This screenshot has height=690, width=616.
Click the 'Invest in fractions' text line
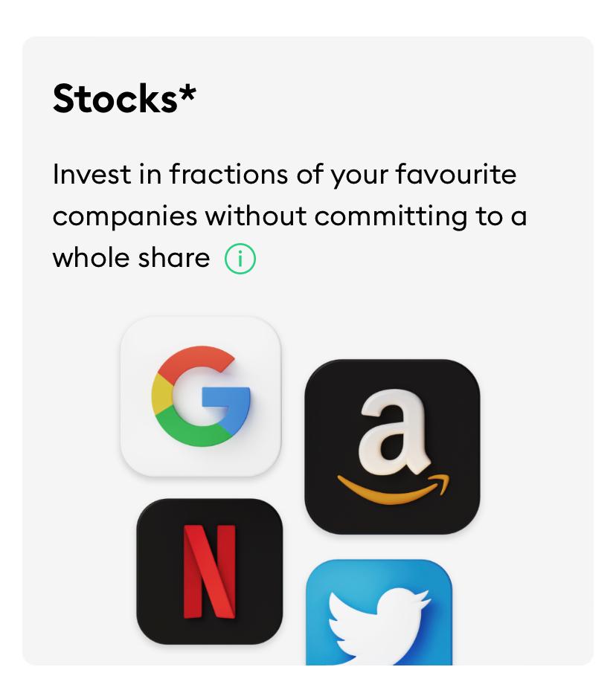[284, 175]
